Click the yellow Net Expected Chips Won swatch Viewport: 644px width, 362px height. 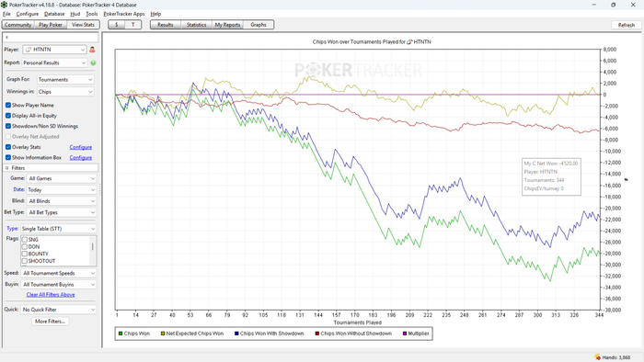(x=163, y=334)
